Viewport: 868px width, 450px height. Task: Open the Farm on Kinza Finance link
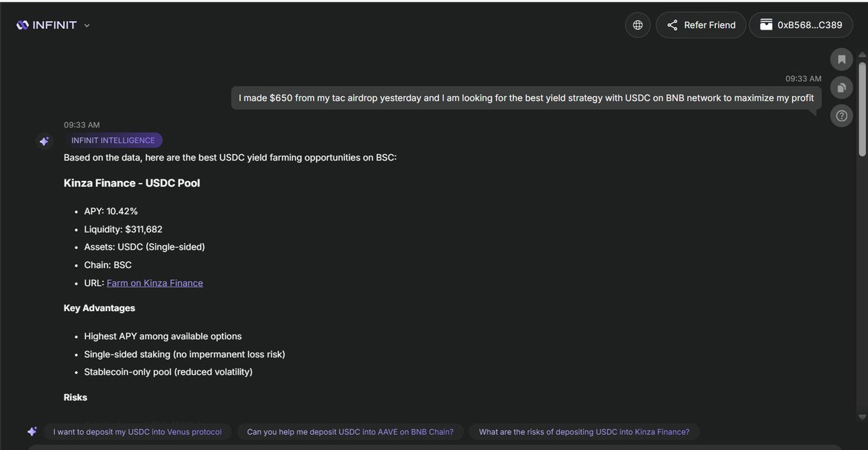pyautogui.click(x=155, y=283)
